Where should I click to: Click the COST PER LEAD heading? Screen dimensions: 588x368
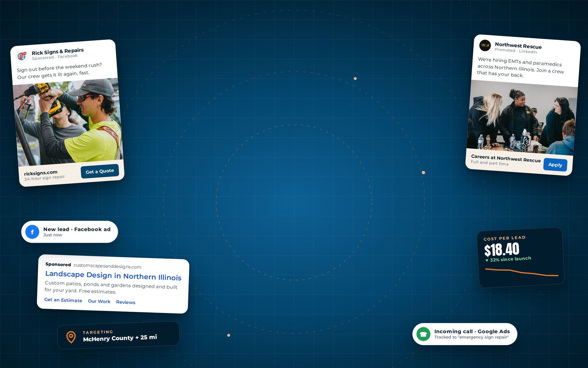[x=505, y=238]
